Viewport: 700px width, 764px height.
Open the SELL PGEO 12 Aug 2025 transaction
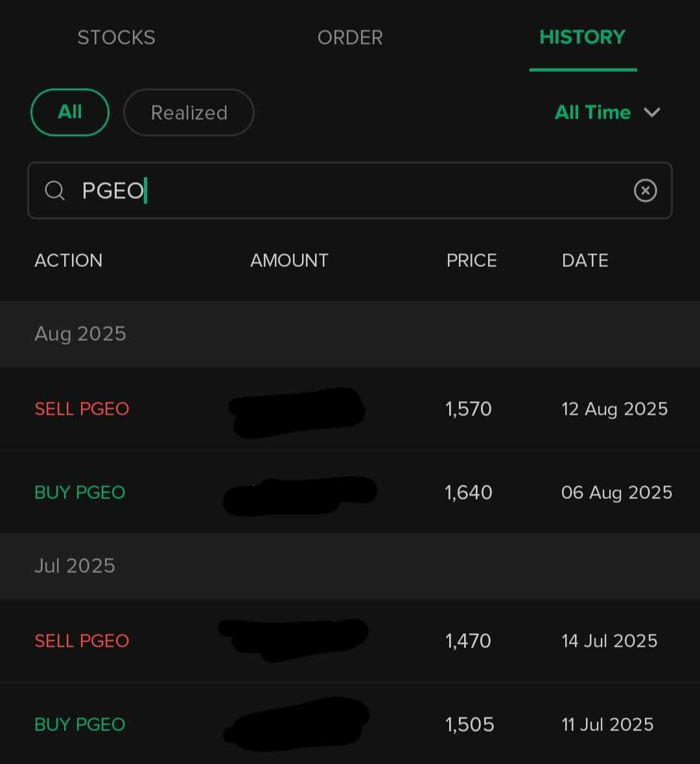(x=350, y=409)
